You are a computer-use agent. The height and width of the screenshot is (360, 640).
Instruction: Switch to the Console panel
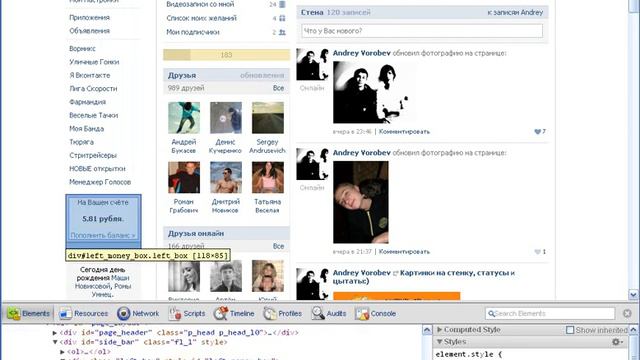pyautogui.click(x=376, y=313)
